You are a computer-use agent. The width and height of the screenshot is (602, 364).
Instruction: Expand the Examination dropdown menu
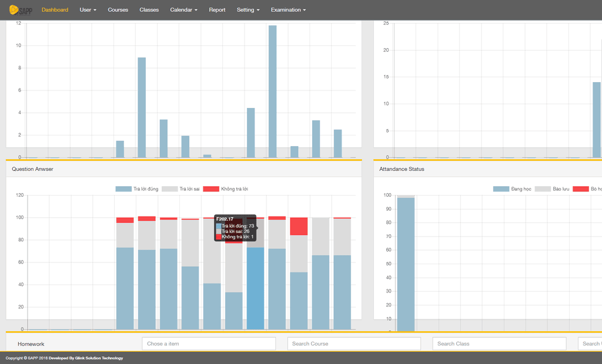point(288,10)
